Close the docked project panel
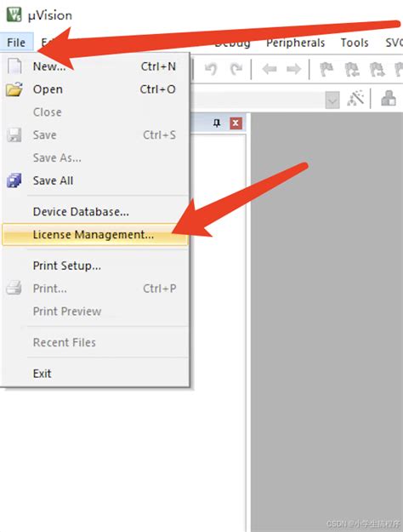 tap(236, 123)
